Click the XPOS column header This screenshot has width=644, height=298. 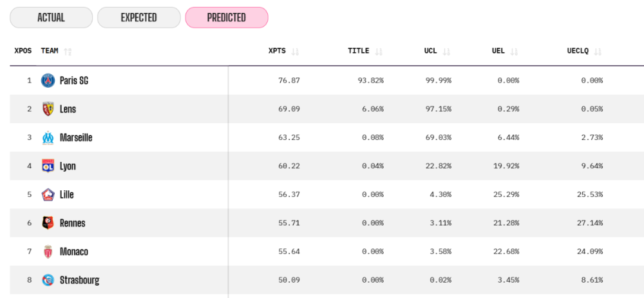coord(23,51)
